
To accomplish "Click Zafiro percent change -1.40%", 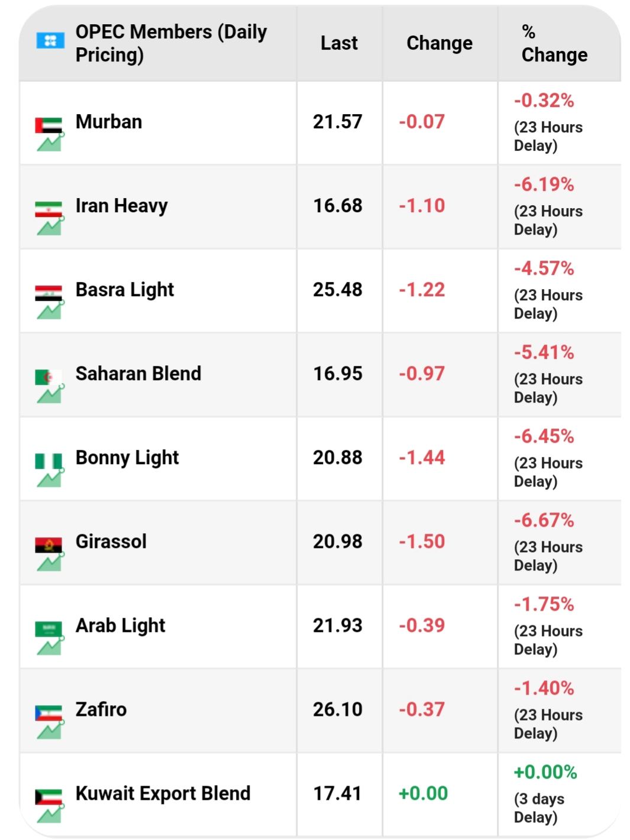I will [544, 688].
